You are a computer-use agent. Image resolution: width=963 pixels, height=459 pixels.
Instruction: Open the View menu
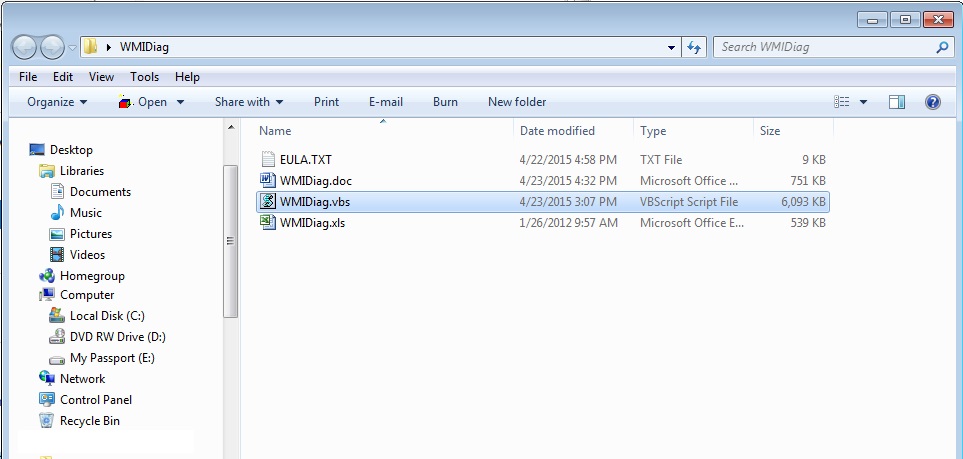[101, 77]
